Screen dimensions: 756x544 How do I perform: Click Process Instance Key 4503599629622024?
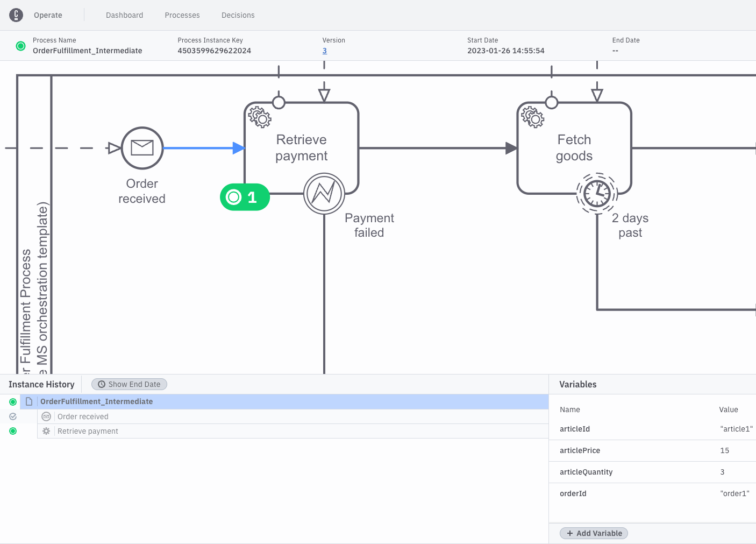click(x=215, y=51)
